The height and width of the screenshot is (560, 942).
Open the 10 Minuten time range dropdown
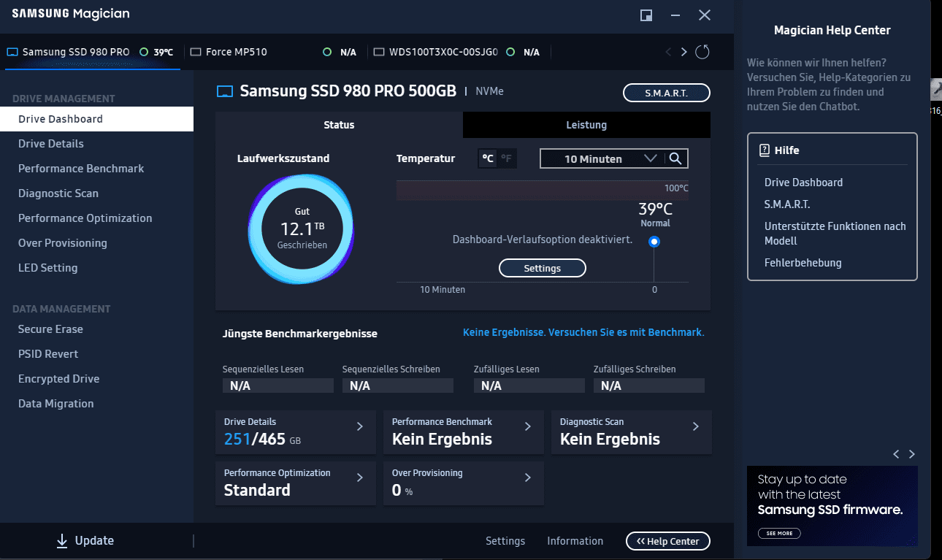point(602,158)
